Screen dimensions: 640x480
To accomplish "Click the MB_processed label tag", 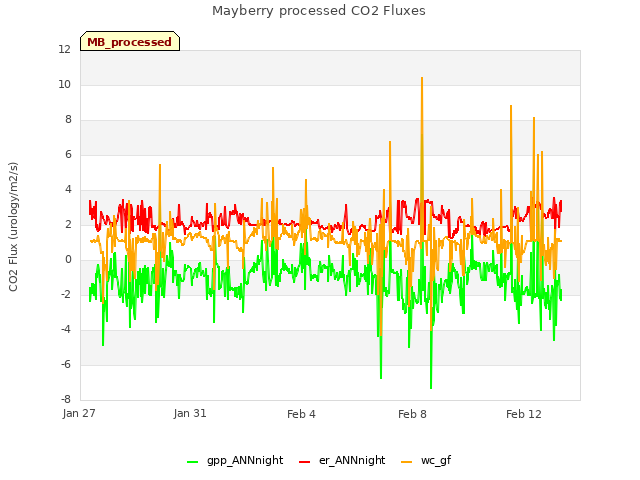I will [x=130, y=41].
